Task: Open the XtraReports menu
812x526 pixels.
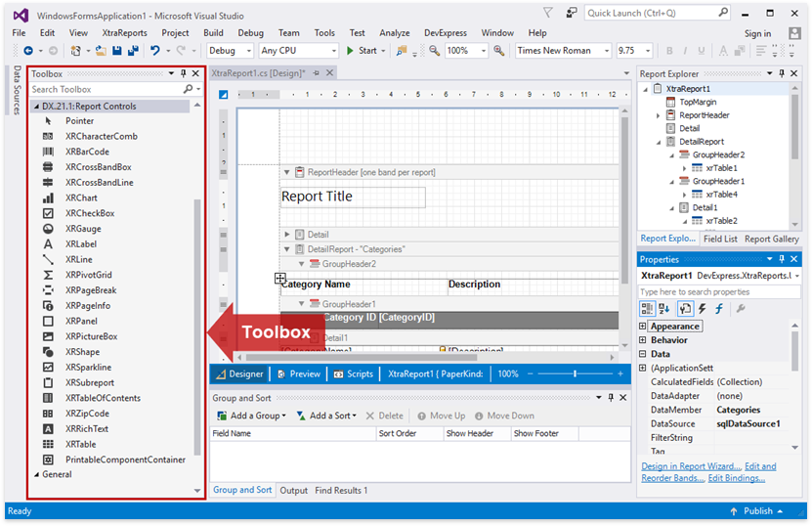Action: click(124, 33)
